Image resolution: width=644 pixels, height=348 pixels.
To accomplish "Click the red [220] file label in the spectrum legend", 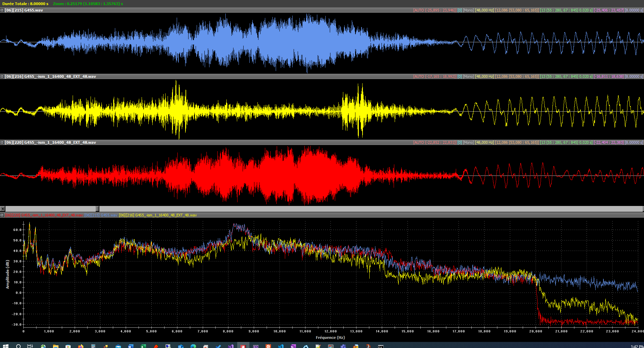I will tap(44, 215).
